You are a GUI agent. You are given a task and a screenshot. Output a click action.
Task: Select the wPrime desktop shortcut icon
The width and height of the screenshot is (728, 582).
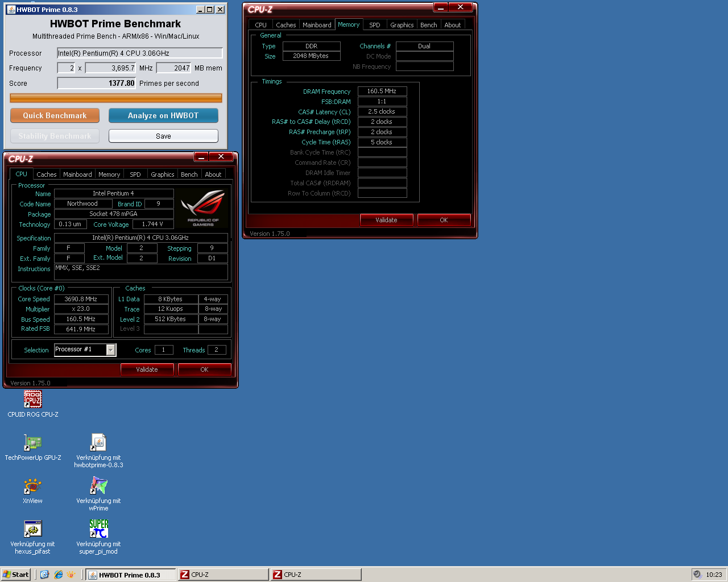98,486
